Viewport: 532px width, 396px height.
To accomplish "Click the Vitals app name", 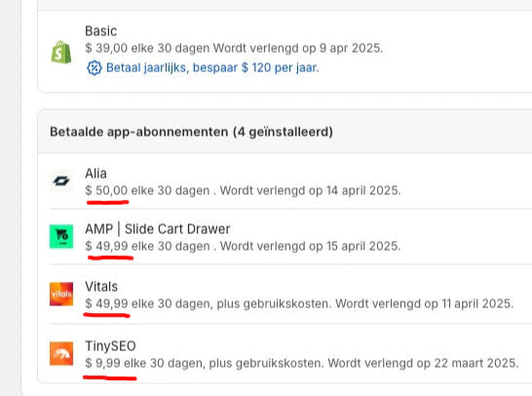I will click(x=101, y=287).
